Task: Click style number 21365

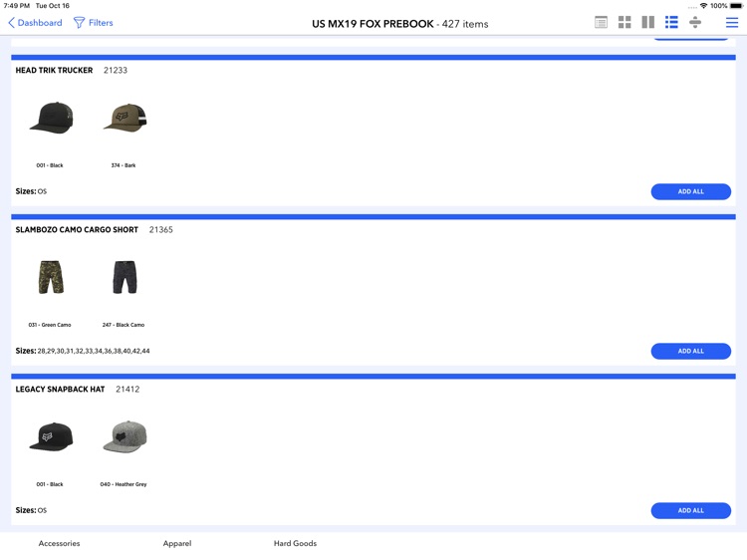Action: 161,230
